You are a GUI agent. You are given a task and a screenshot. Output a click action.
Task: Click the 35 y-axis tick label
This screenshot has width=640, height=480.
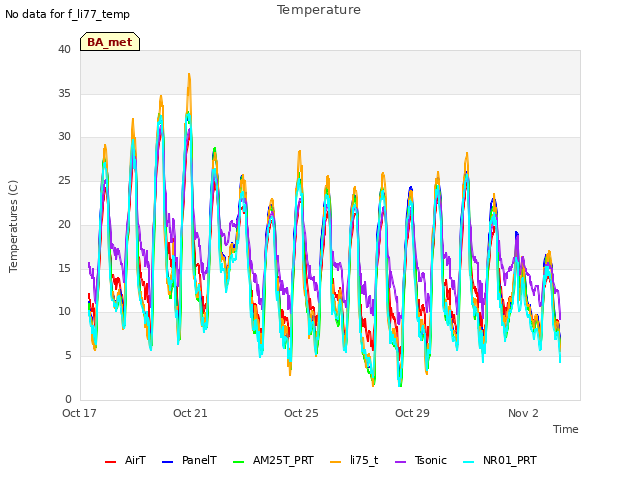point(64,93)
